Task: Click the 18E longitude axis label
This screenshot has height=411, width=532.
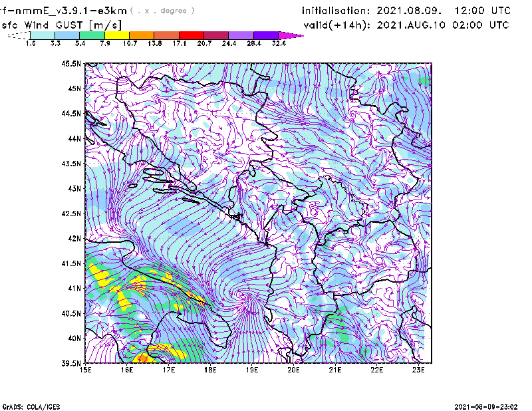Action: (210, 370)
